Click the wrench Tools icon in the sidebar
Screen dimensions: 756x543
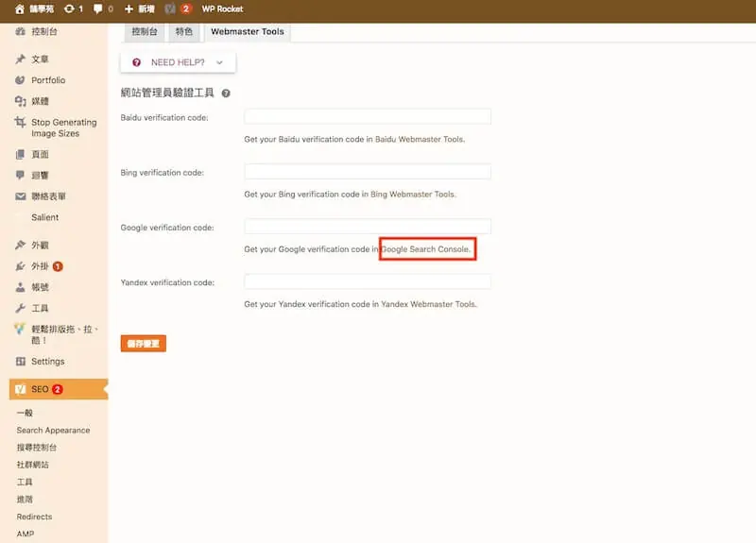click(20, 308)
